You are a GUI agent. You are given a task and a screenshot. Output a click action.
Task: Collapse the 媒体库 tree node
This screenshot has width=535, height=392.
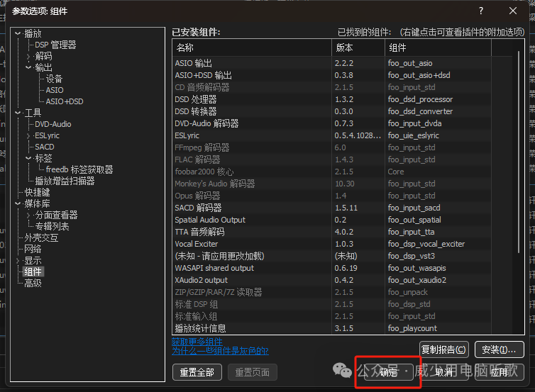click(x=18, y=203)
